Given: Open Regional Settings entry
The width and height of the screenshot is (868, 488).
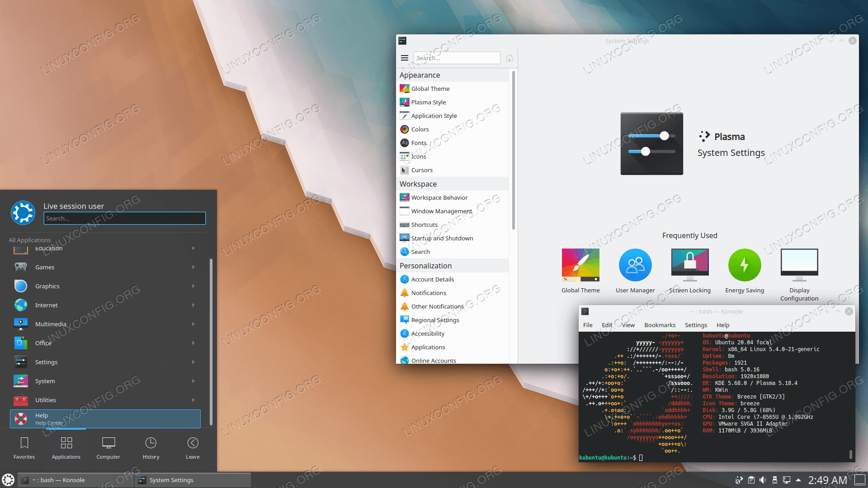Looking at the screenshot, I should 452,320.
